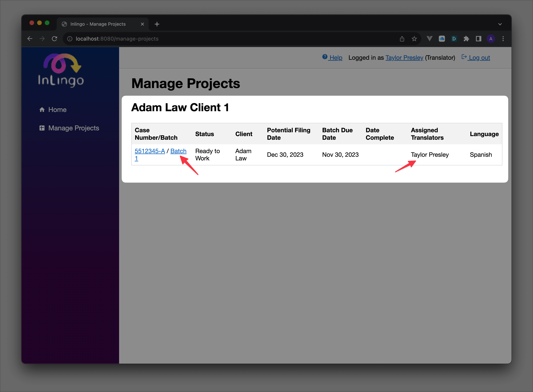This screenshot has width=533, height=392.
Task: Click the page reload icon
Action: click(54, 38)
